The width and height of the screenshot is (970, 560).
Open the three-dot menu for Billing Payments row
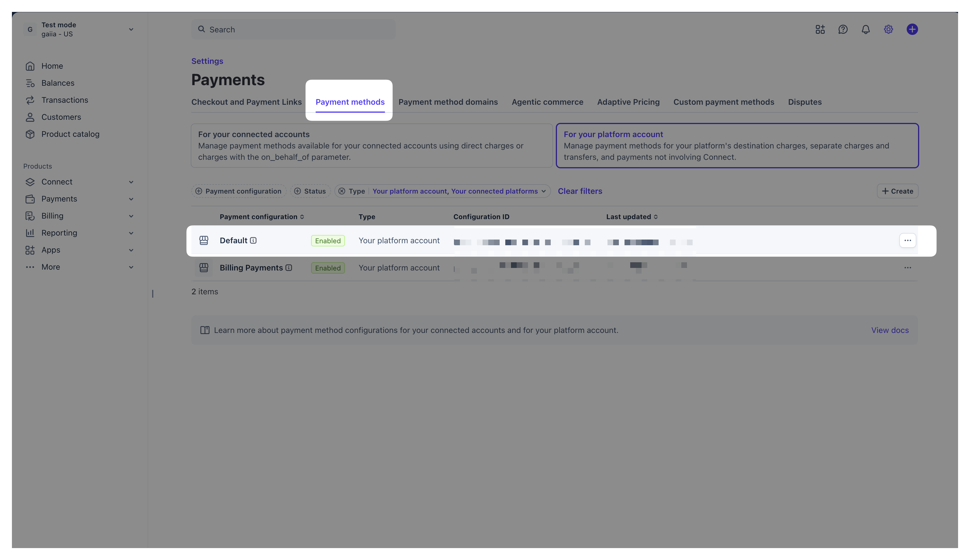(x=907, y=268)
